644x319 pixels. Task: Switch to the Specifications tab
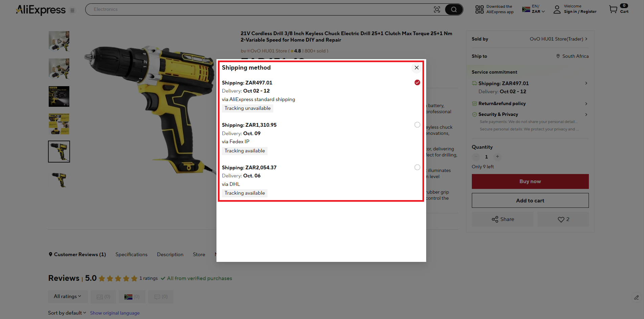coord(131,254)
